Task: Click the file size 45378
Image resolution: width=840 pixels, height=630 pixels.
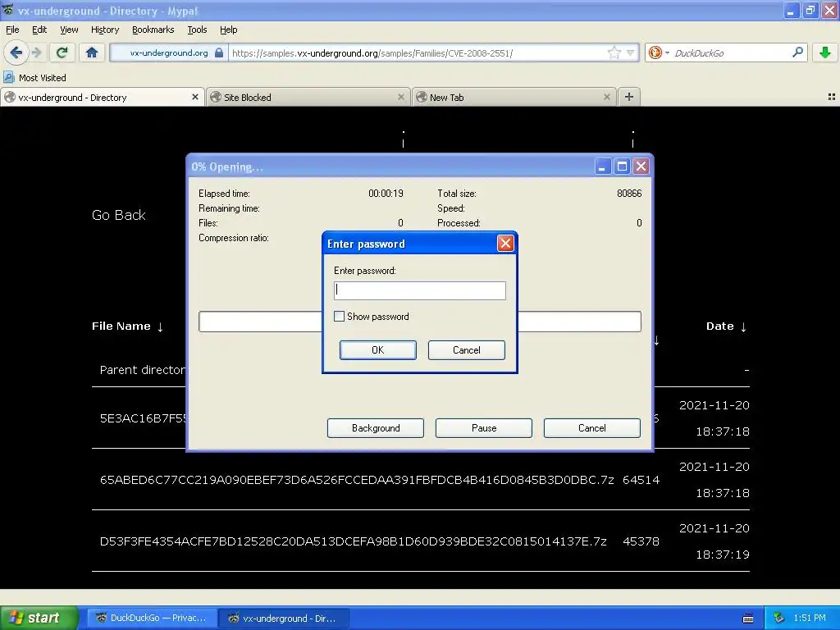Action: (641, 541)
